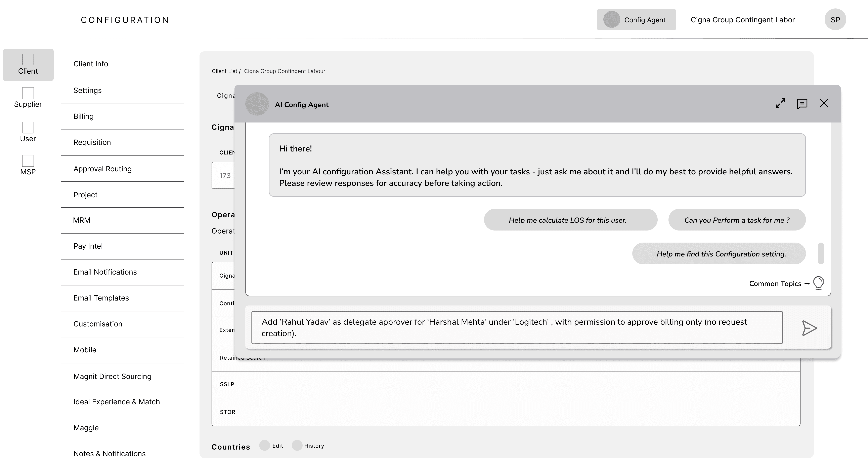
Task: Open the Config Agent button in header
Action: click(x=636, y=20)
